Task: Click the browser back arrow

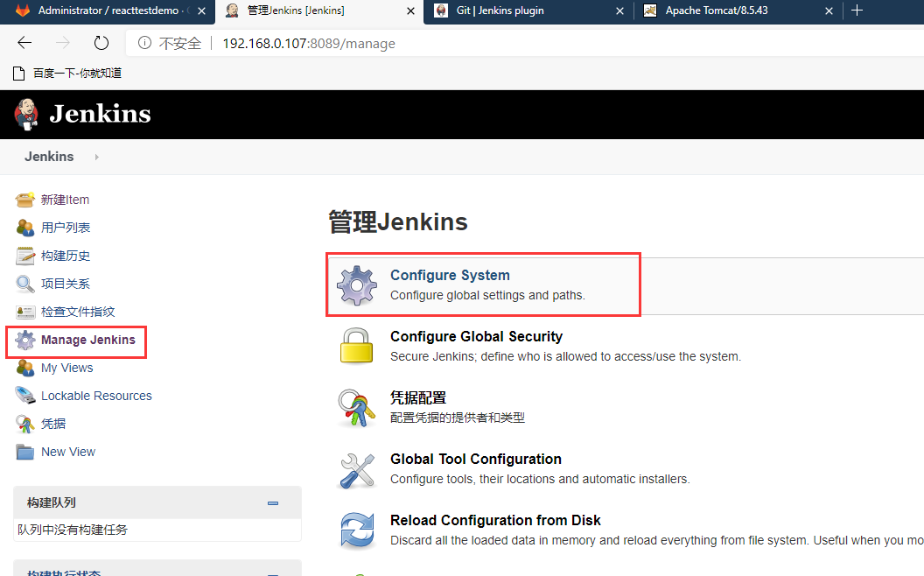Action: [x=24, y=43]
